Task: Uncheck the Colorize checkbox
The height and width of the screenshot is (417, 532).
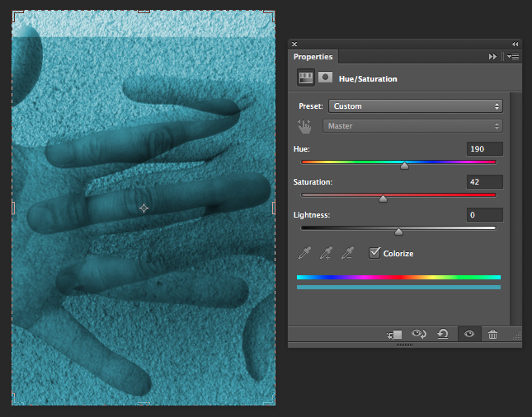Action: point(374,253)
